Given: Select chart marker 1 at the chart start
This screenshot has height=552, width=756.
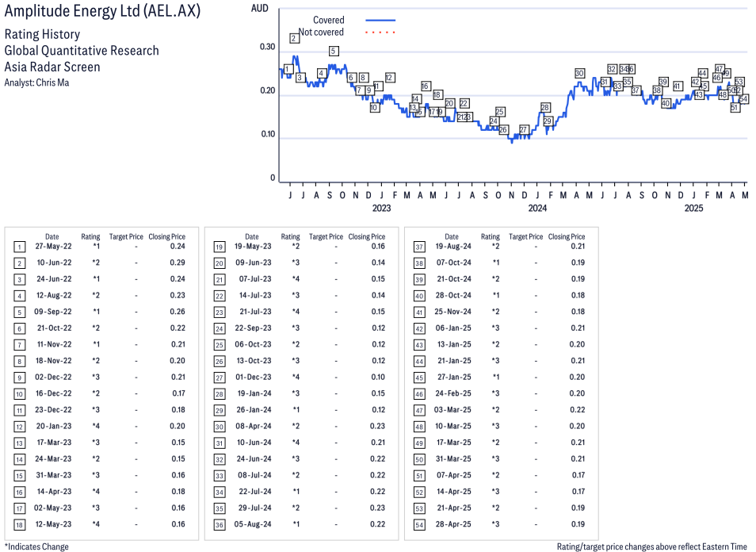Looking at the screenshot, I should point(288,70).
